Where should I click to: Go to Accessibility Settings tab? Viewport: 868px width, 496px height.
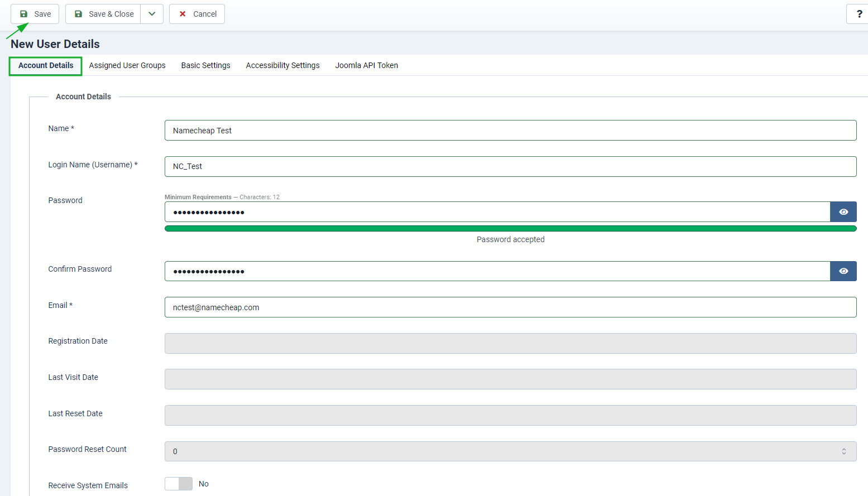tap(282, 65)
